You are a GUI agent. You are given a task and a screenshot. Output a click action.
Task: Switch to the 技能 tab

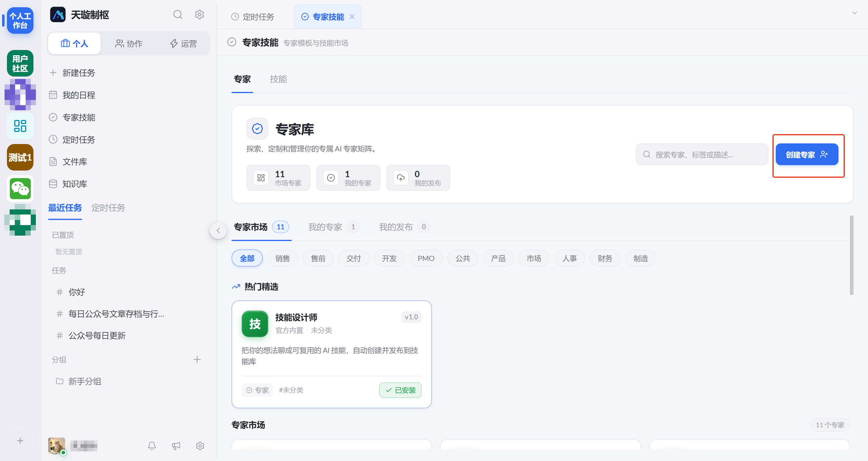point(278,79)
